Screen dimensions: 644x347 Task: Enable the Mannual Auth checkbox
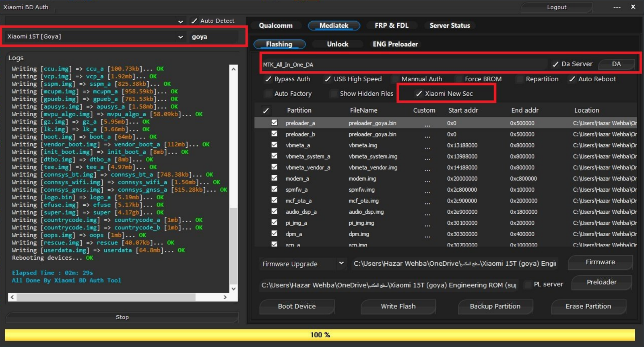(x=395, y=79)
